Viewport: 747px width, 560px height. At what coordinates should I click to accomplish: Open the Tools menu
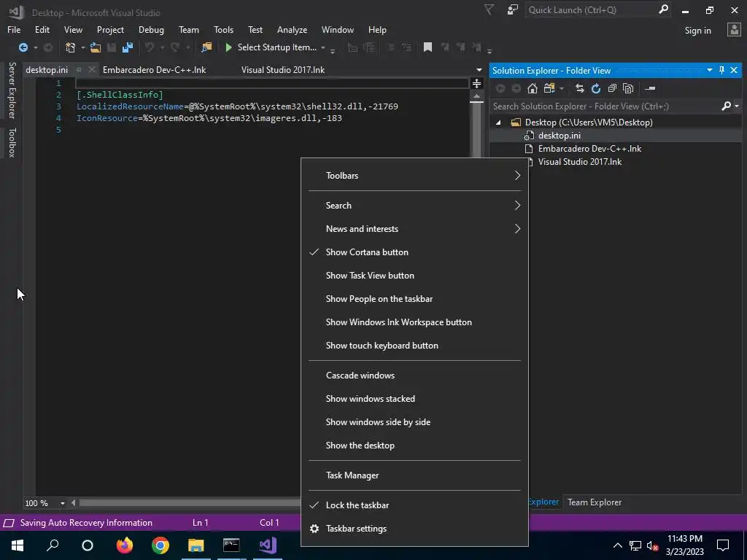pyautogui.click(x=223, y=29)
